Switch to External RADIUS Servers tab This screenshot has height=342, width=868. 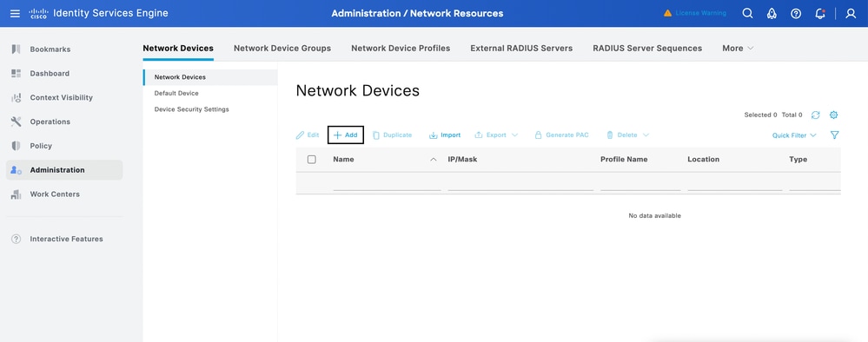click(521, 48)
